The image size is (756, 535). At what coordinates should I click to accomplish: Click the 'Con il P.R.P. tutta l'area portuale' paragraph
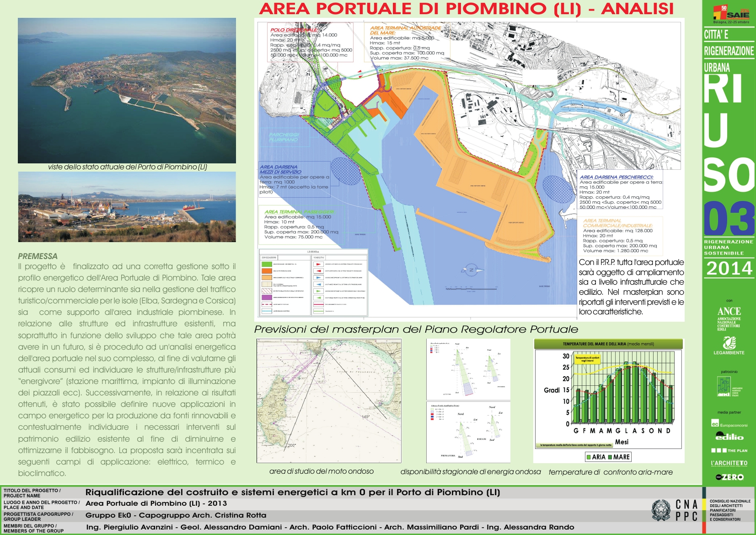tap(632, 287)
